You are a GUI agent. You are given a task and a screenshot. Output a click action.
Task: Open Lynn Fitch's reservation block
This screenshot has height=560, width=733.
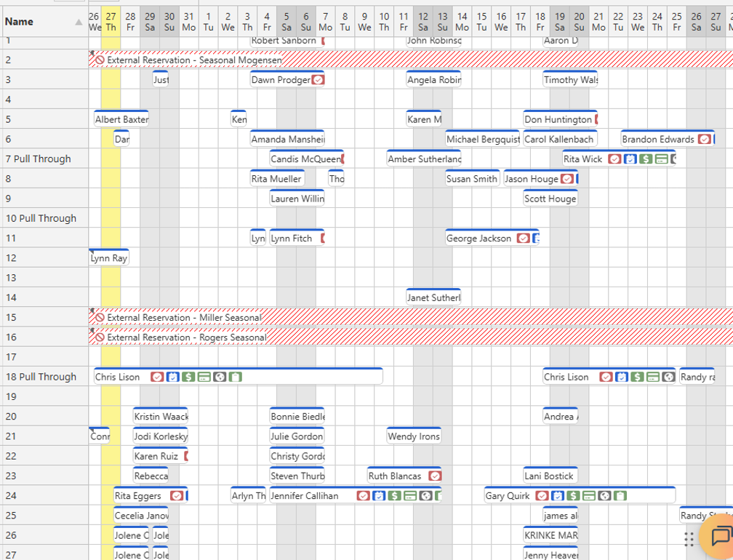pos(297,238)
